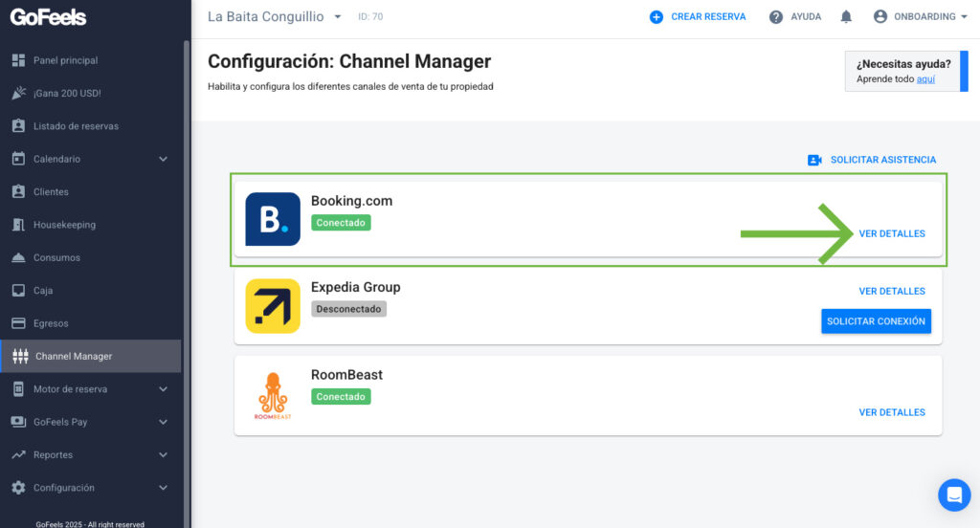Click the Clientes icon in sidebar
This screenshot has height=528, width=980.
click(x=19, y=192)
